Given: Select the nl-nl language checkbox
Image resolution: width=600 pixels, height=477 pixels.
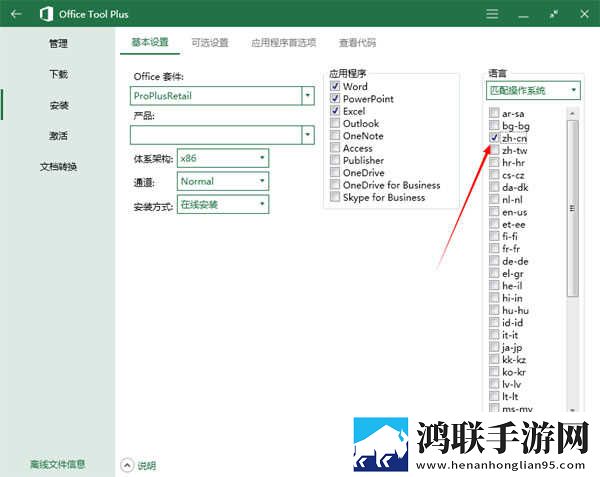Looking at the screenshot, I should click(x=494, y=199).
